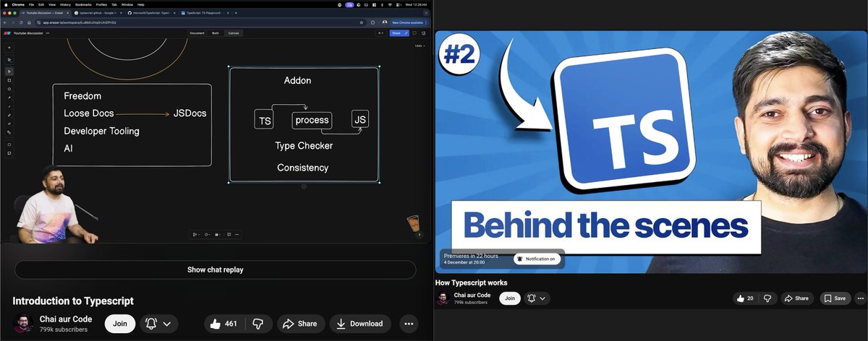This screenshot has width=868, height=341.
Task: Click the Introduction to Typescript title text
Action: (x=73, y=301)
